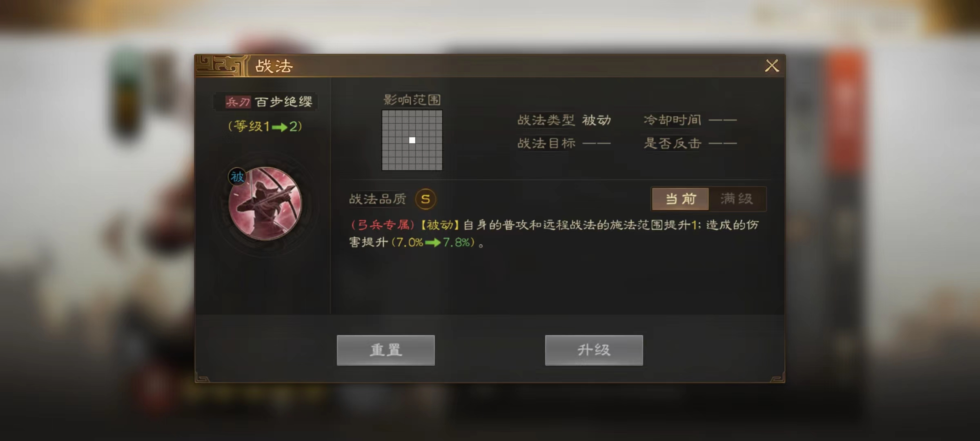The height and width of the screenshot is (441, 980).
Task: Click the green level-up arrow next to 等级1
Action: click(279, 127)
